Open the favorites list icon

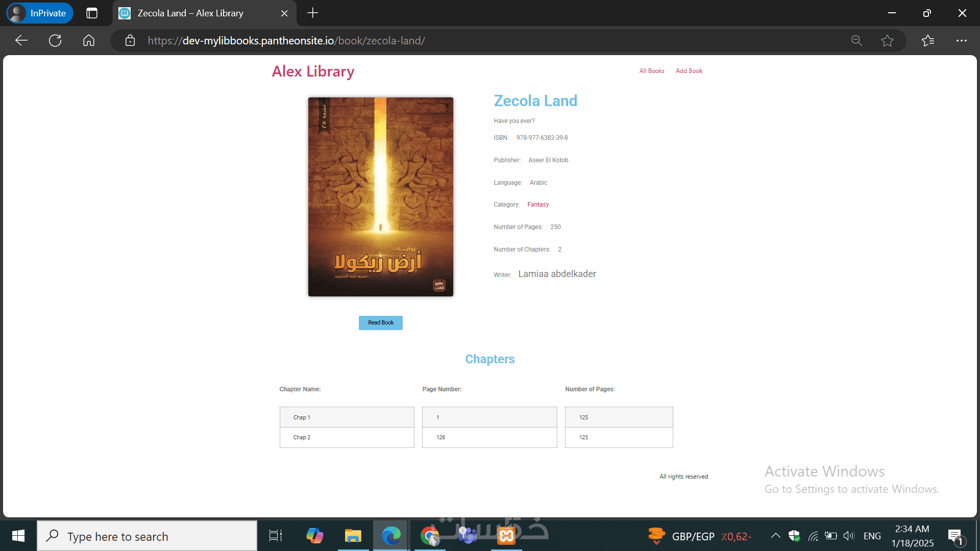pos(928,41)
